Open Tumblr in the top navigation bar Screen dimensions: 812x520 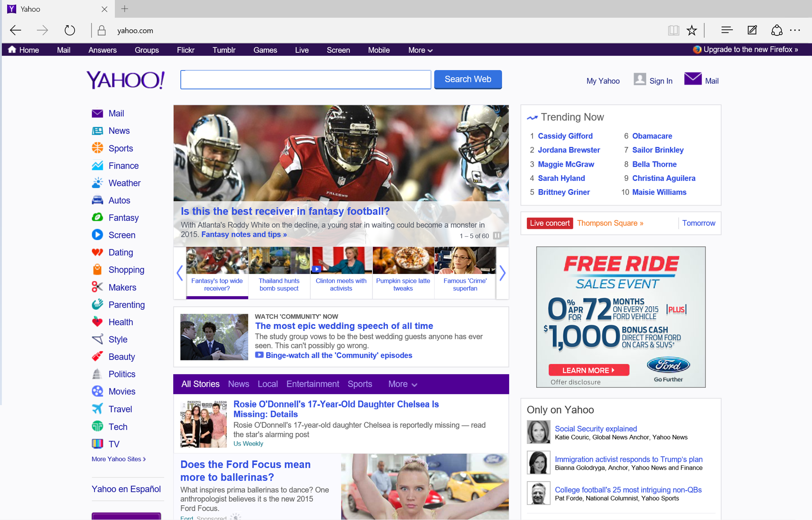[x=224, y=50]
